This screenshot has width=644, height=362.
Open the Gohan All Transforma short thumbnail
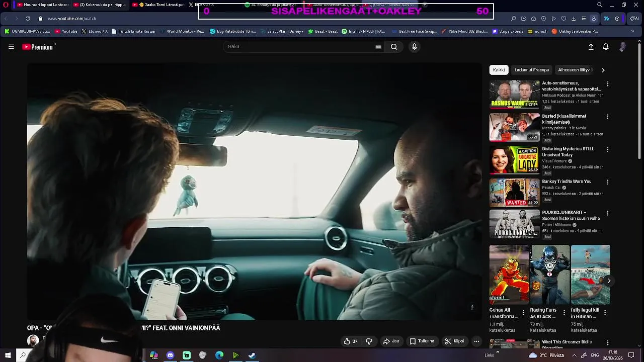[509, 275]
